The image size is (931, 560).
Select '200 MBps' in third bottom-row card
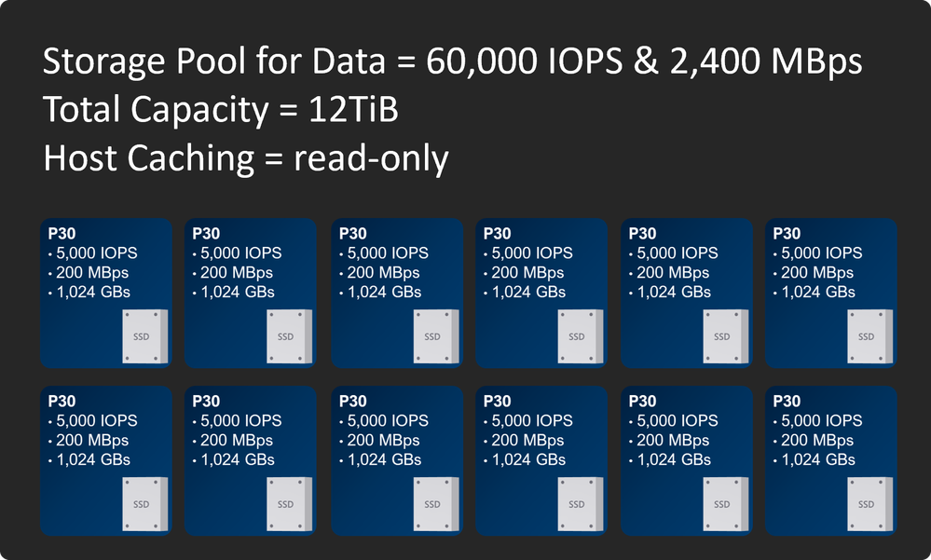383,440
